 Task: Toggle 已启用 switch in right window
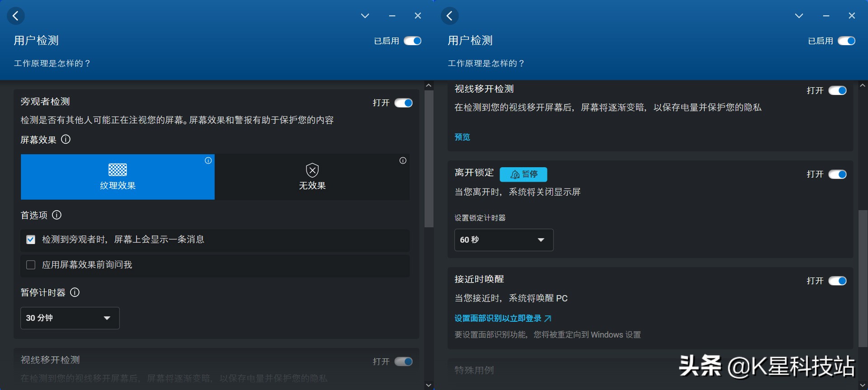point(846,41)
